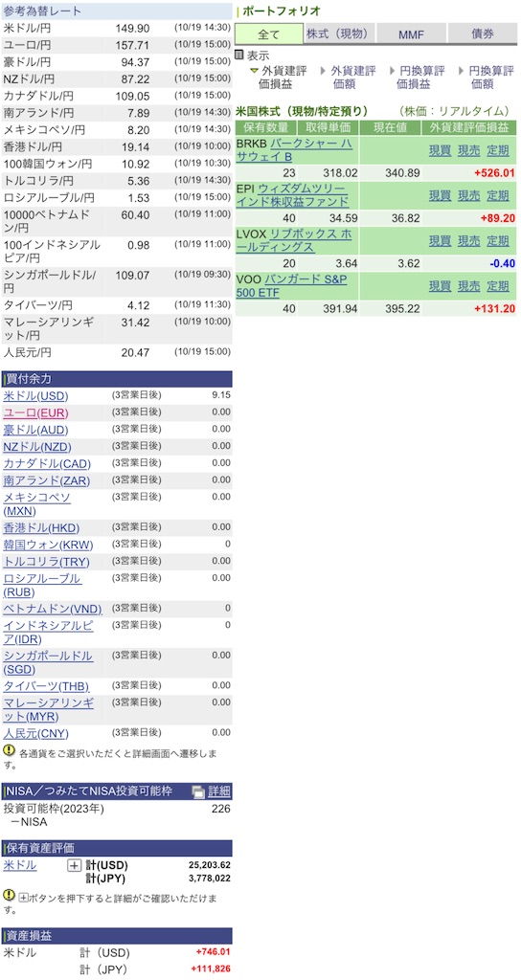This screenshot has width=521, height=980.
Task: Click total USD asset value 25,203.62
Action: [x=210, y=865]
